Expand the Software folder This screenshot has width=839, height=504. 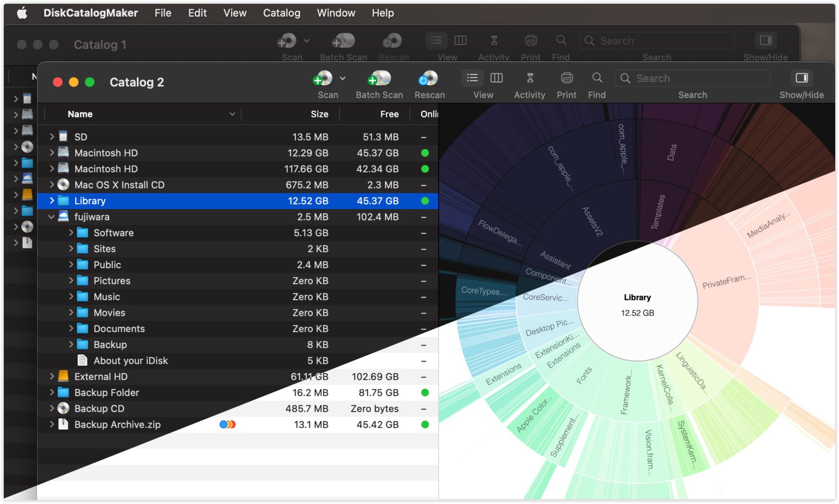coord(71,233)
